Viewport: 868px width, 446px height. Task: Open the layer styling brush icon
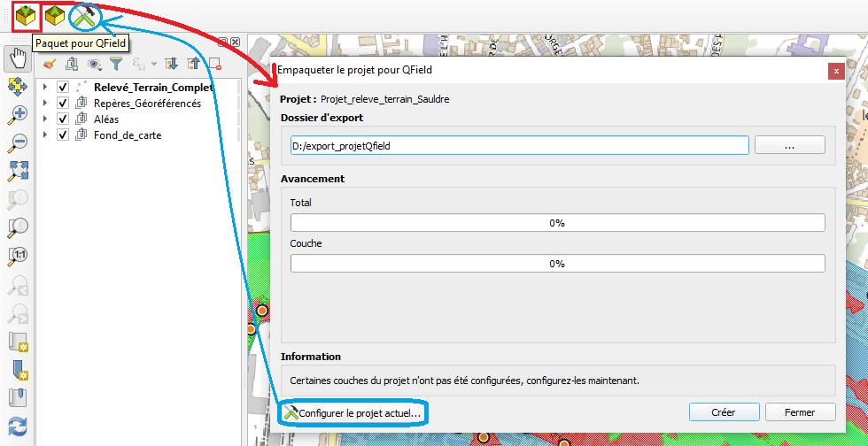[50, 65]
